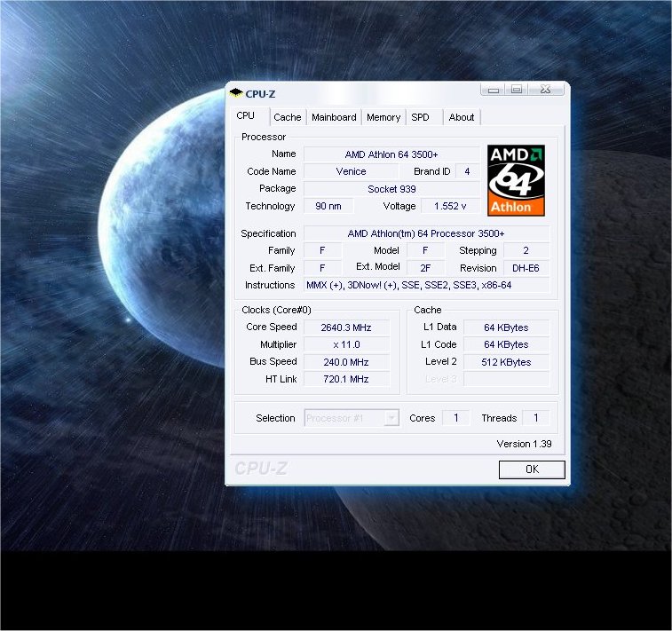672x631 pixels.
Task: Click the Code Name value Venice
Action: (351, 171)
